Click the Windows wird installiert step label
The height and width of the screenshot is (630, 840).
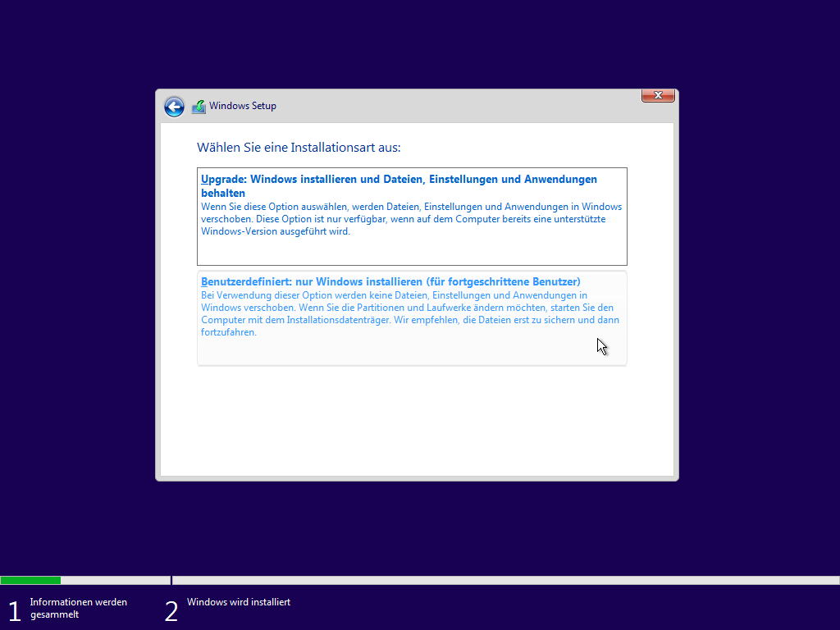click(x=239, y=602)
